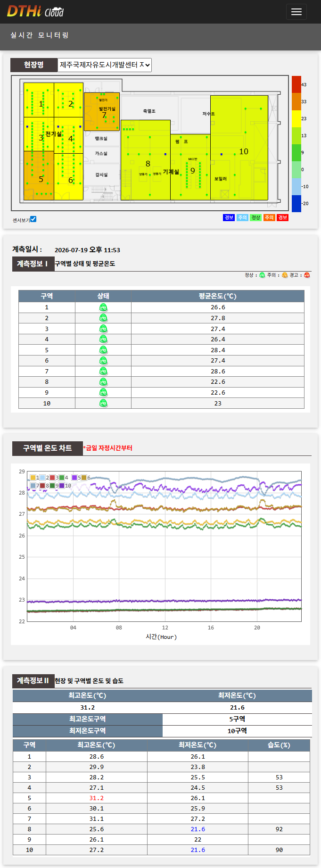Click zone 1 status icon in table
Image resolution: width=321 pixels, height=868 pixels.
pyautogui.click(x=103, y=307)
